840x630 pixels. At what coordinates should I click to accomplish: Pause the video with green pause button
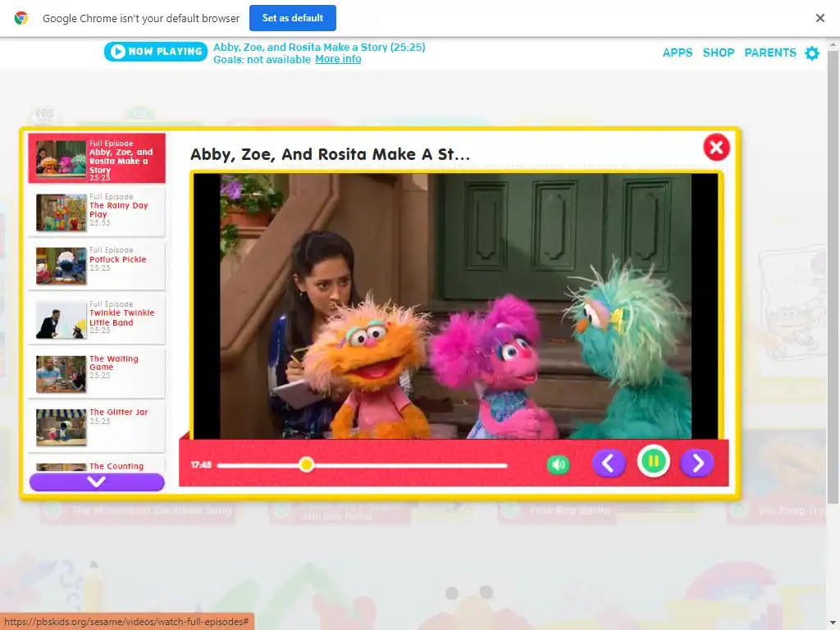click(x=653, y=461)
